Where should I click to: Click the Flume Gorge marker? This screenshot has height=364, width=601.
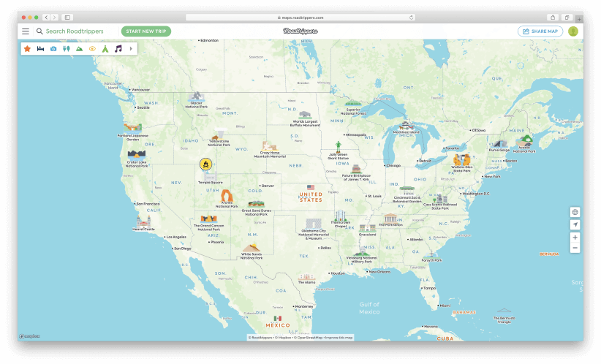(x=499, y=145)
